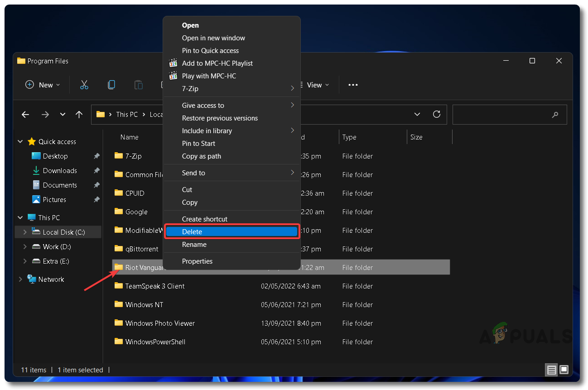Open the TeamSpeak 3 Client folder
The height and width of the screenshot is (390, 588).
(154, 286)
